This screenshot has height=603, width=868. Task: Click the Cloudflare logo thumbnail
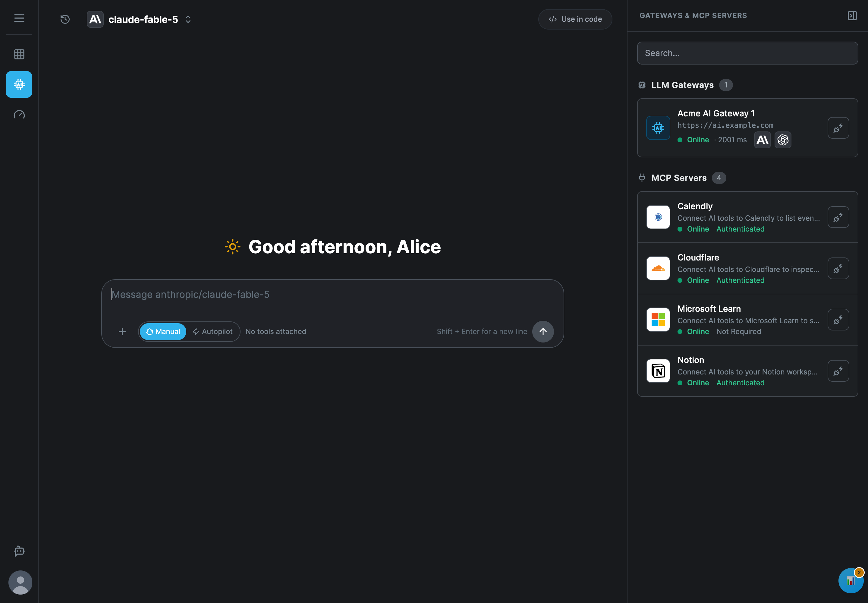pyautogui.click(x=658, y=268)
